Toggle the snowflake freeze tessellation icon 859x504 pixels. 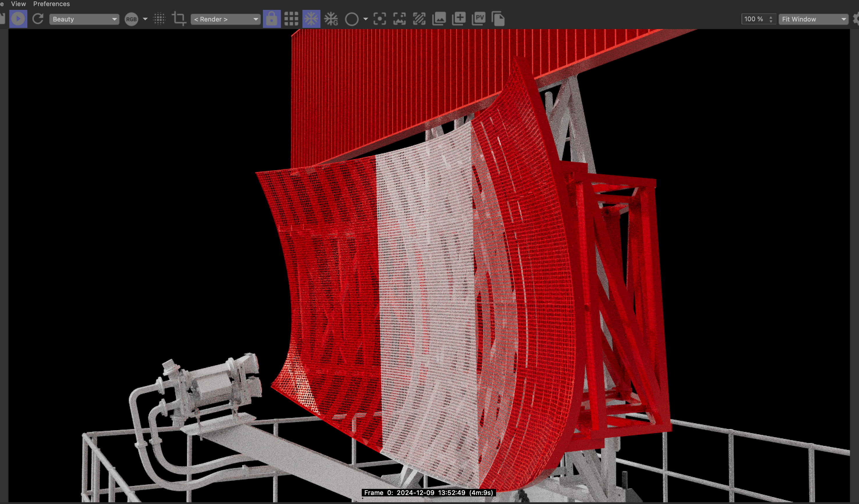coord(311,19)
